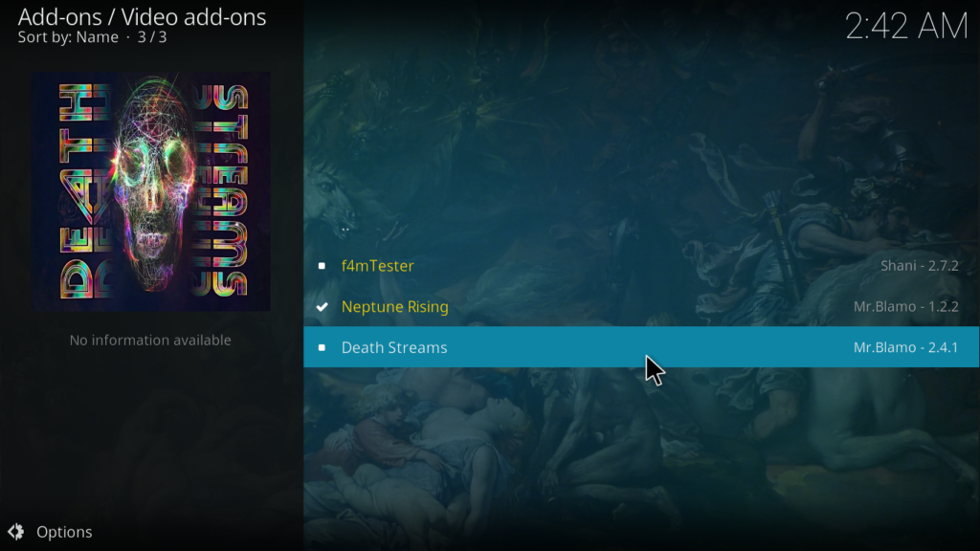980x551 pixels.
Task: Click the 'Mr.Blamo - 1.2.2' version label
Action: pyautogui.click(x=906, y=306)
